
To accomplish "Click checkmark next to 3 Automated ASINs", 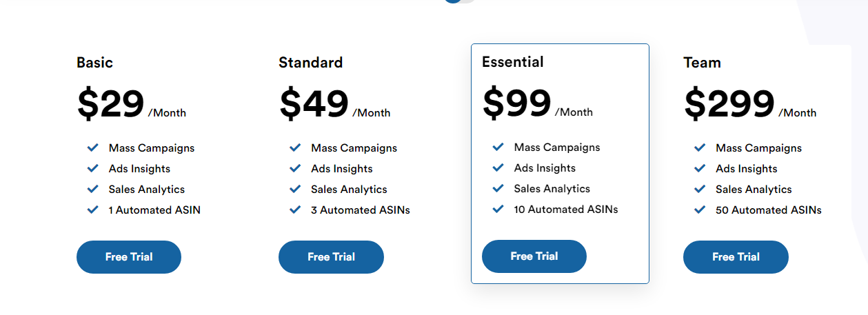I will [x=295, y=210].
